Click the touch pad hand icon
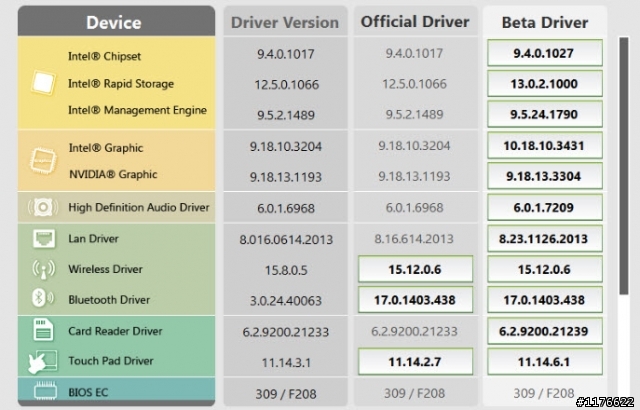Screen dimensions: 640x410 (42, 361)
